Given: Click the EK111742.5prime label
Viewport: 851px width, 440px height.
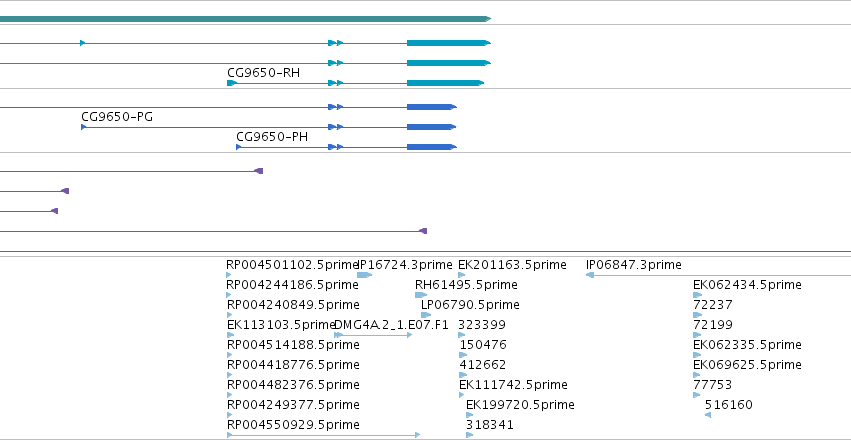Looking at the screenshot, I should (x=513, y=385).
